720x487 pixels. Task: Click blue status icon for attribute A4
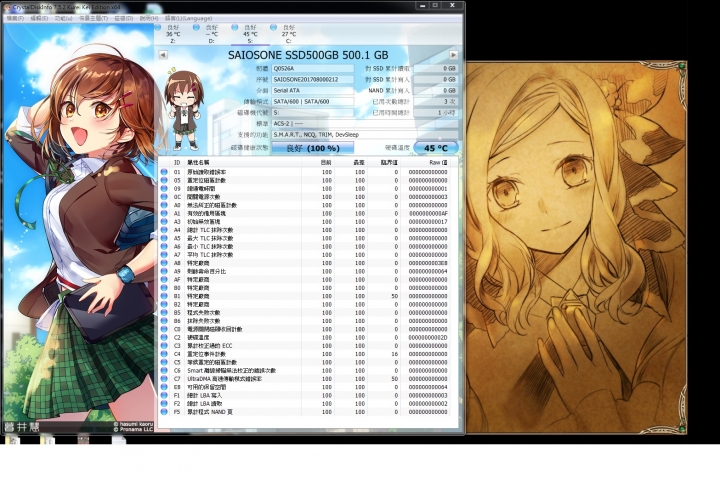164,230
